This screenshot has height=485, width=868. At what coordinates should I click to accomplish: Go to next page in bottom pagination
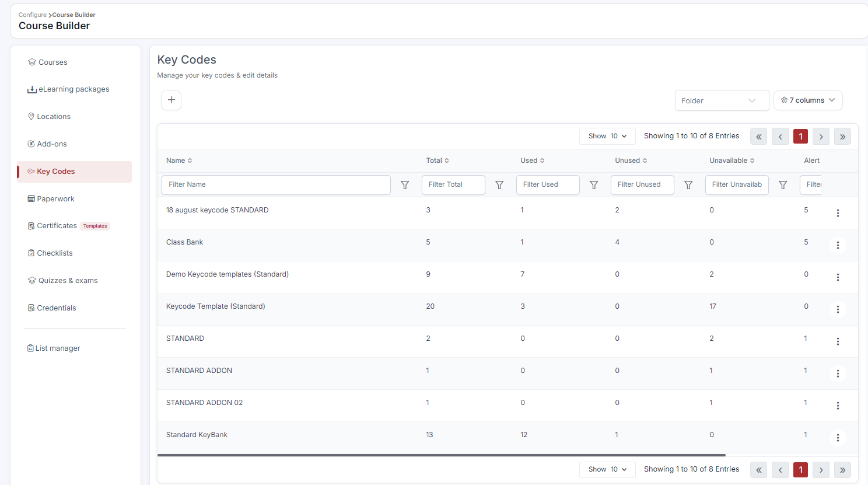coord(821,470)
